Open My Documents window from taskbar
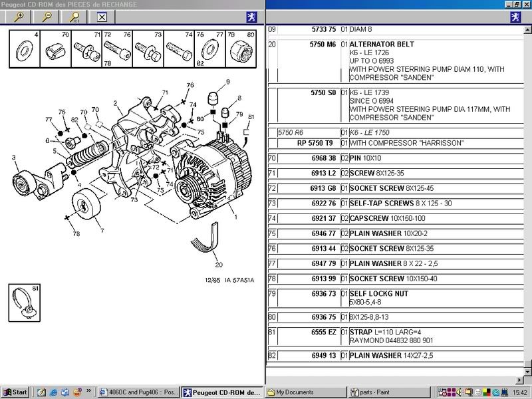The height and width of the screenshot is (399, 532). pos(306,392)
